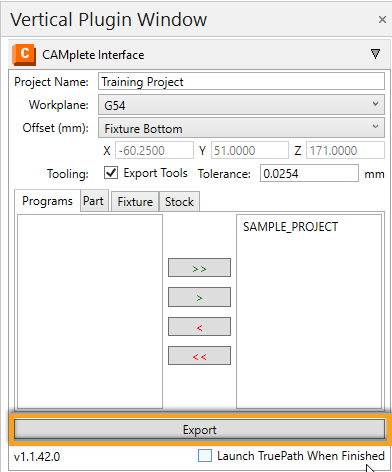Switch to the Stock tab
The image size is (392, 472).
179,202
